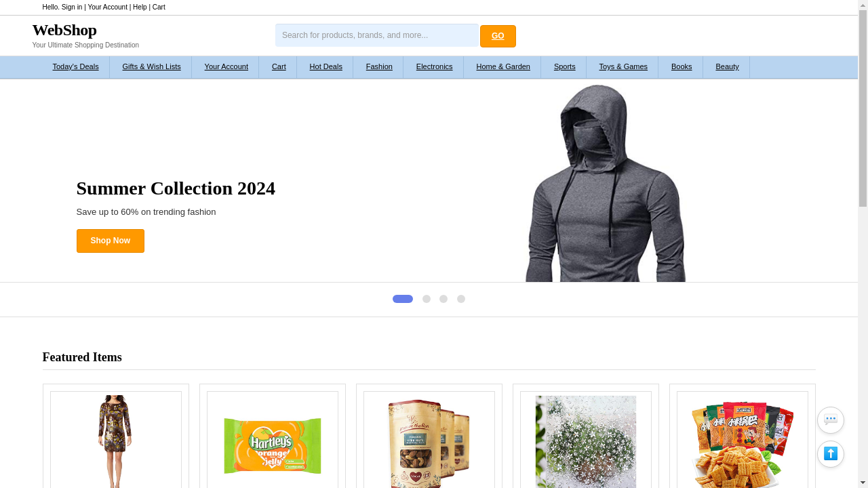The width and height of the screenshot is (868, 488).
Task: Click the Sign in link
Action: (70, 7)
